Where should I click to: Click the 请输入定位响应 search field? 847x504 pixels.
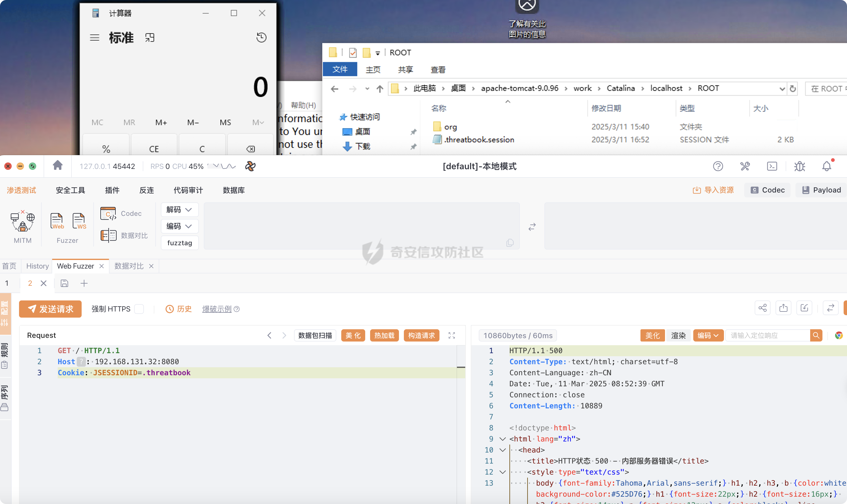click(x=768, y=336)
